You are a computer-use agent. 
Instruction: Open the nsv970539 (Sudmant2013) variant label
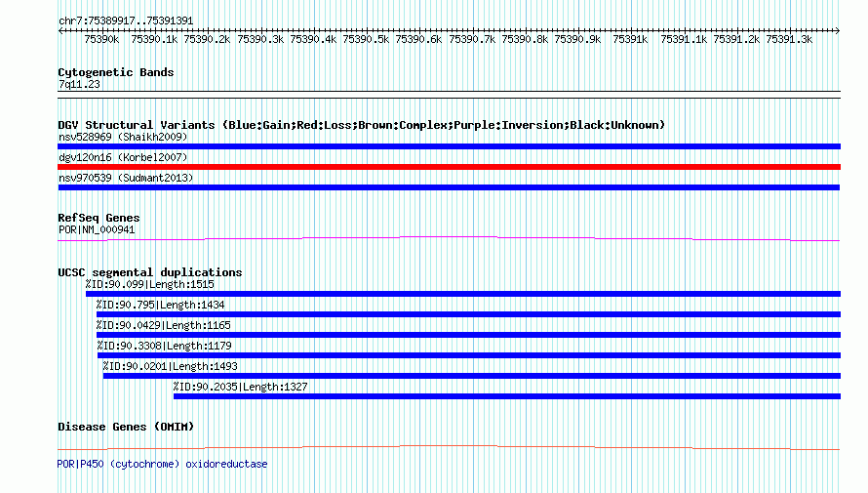point(126,178)
